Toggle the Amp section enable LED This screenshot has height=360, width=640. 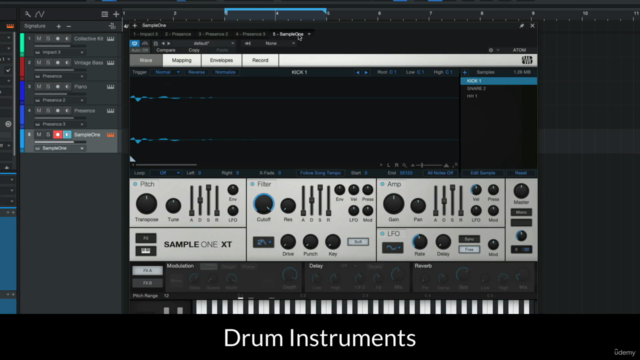(x=382, y=184)
